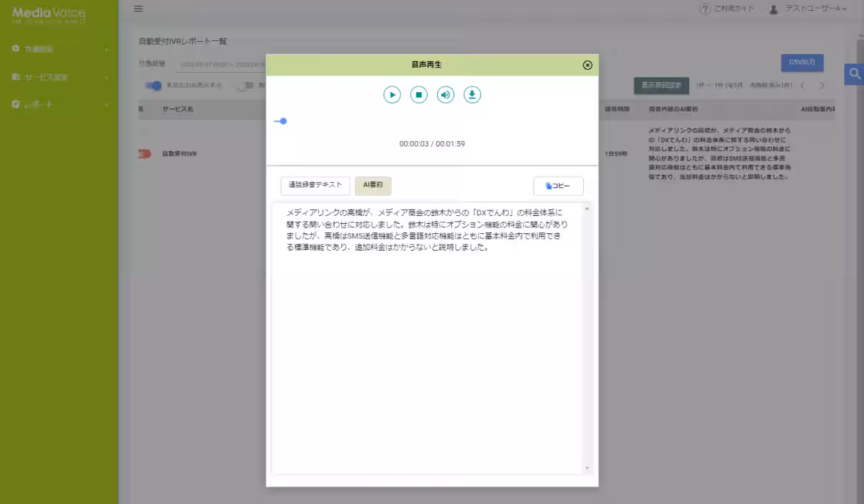Screen dimensions: 864x504
Task: Expand the サービス設定 menu chevron
Action: [x=108, y=77]
